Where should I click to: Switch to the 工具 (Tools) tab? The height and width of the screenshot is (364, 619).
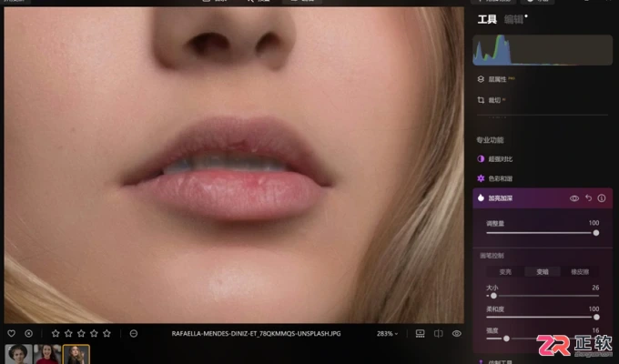pyautogui.click(x=487, y=19)
